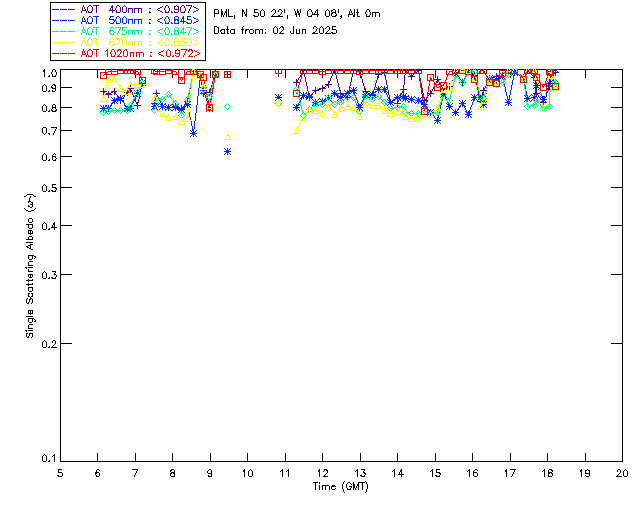Click the 5 hour x-axis label
The height and width of the screenshot is (512, 640).
point(60,473)
